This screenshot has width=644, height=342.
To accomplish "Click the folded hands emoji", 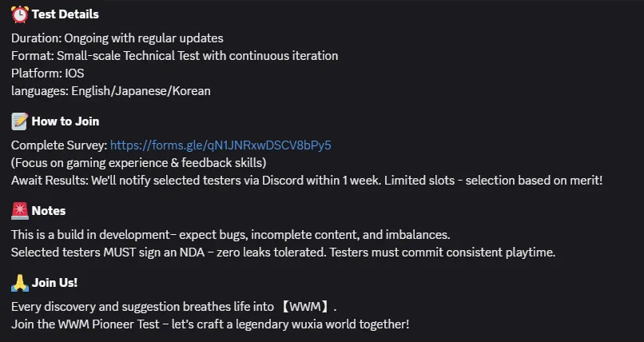I will pos(20,283).
